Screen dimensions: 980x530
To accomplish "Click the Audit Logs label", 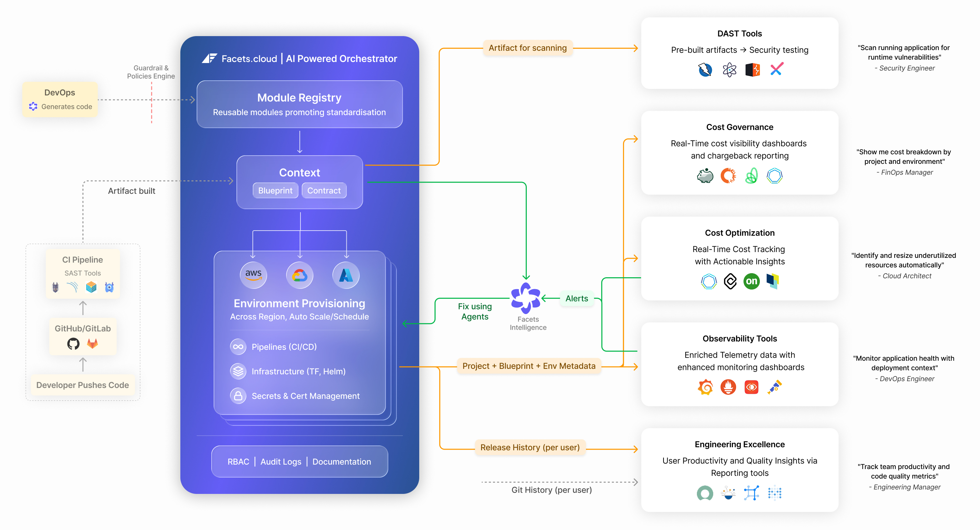I will [281, 462].
